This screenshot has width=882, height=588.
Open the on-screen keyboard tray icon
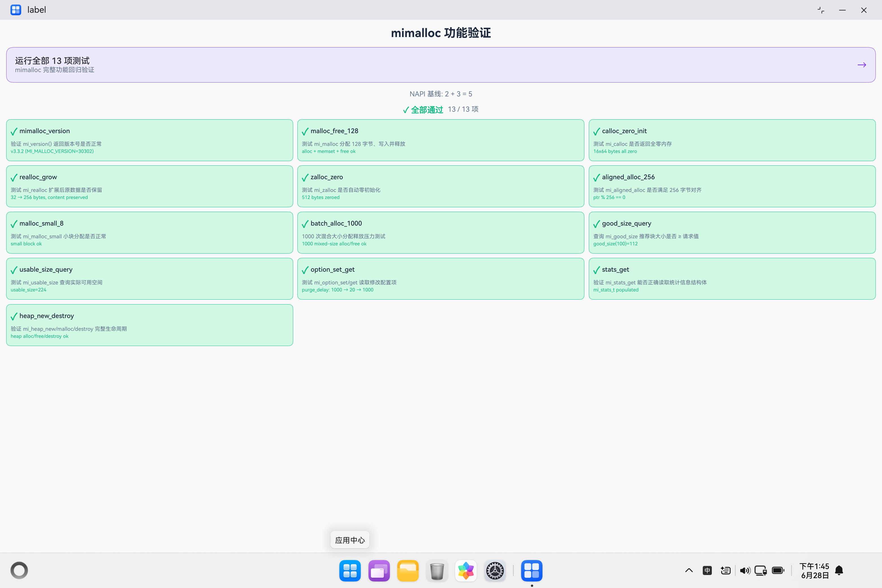point(726,570)
